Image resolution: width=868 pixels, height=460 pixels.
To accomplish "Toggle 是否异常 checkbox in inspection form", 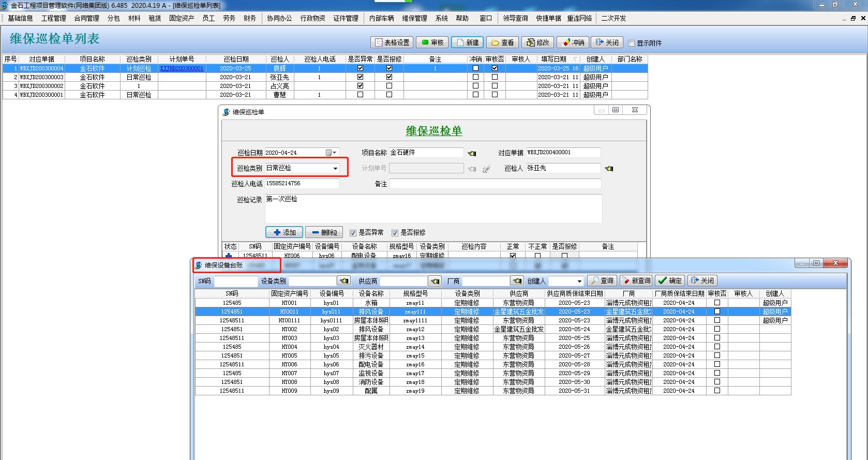I will pyautogui.click(x=353, y=233).
